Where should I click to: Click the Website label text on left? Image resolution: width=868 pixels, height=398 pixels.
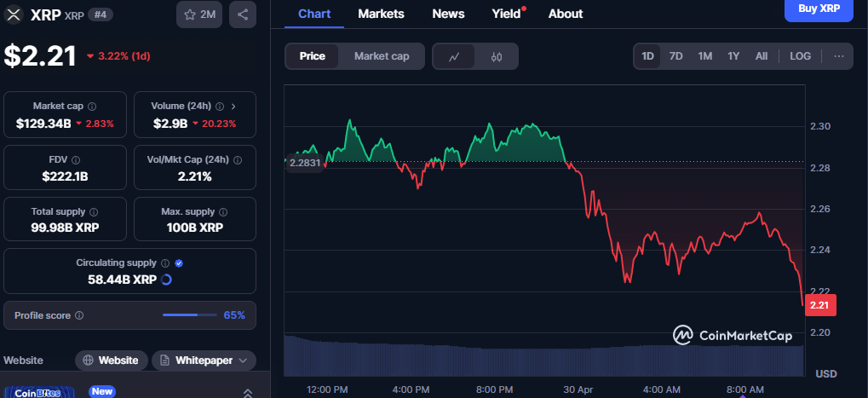pos(23,361)
